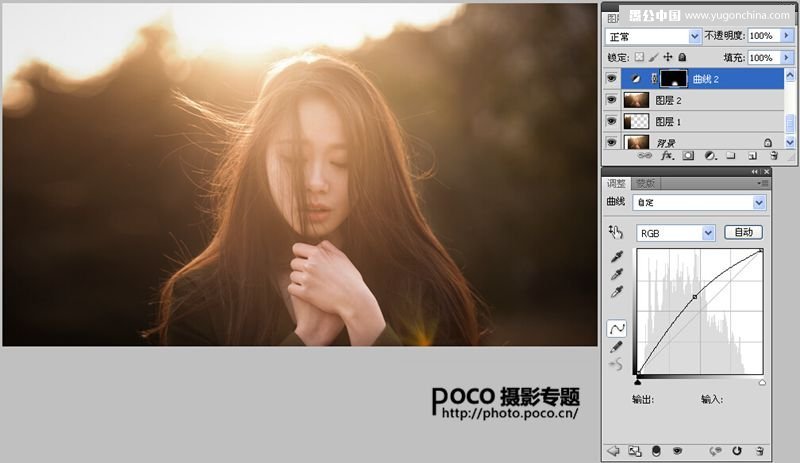Select layer named 图层 2
Viewport: 800px width, 463px height.
(668, 101)
